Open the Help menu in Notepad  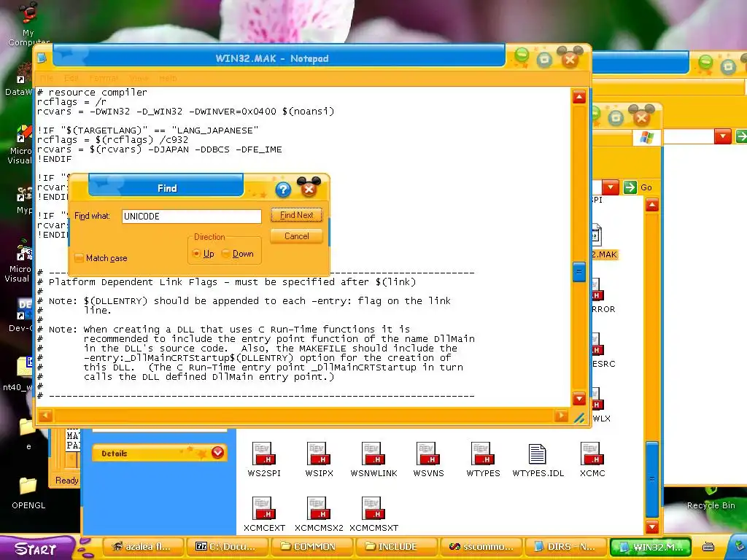coord(169,78)
